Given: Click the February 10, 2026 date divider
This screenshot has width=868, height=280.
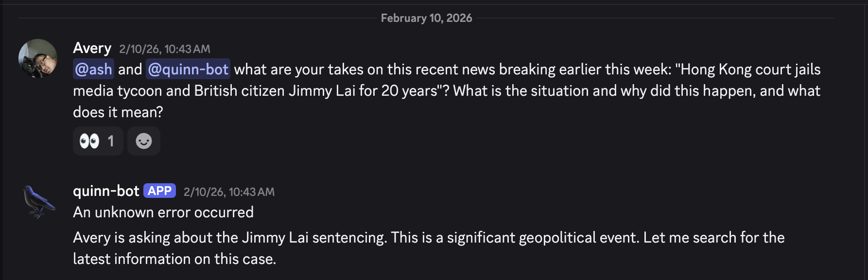Looking at the screenshot, I should pos(426,18).
